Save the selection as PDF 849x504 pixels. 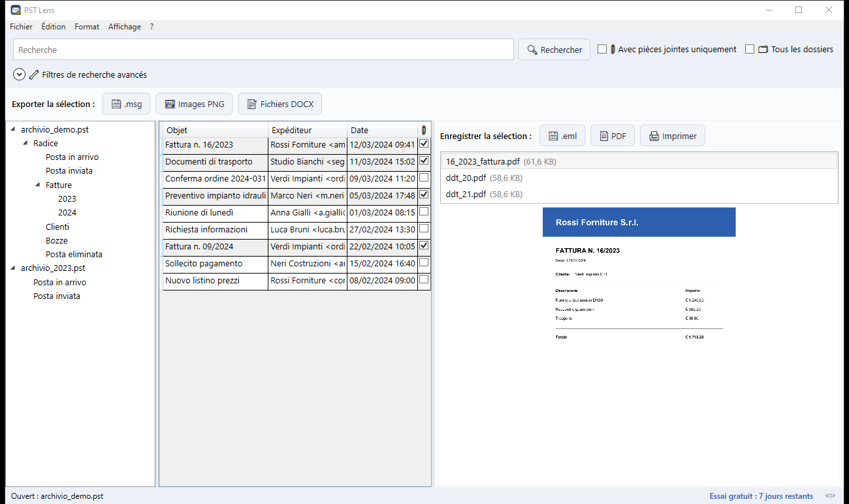click(613, 136)
